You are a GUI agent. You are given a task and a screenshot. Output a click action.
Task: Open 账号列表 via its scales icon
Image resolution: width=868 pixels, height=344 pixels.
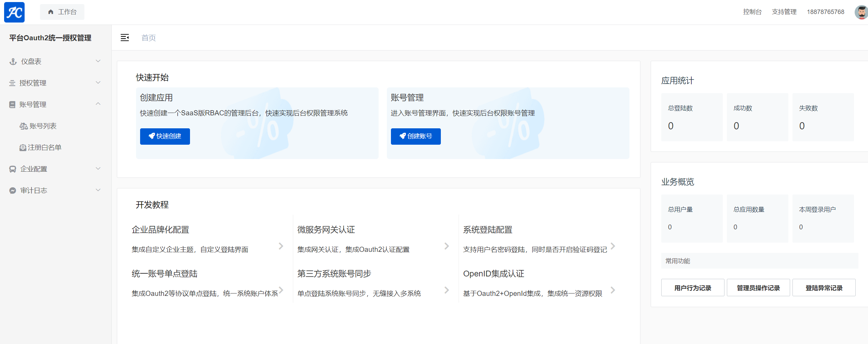point(24,126)
